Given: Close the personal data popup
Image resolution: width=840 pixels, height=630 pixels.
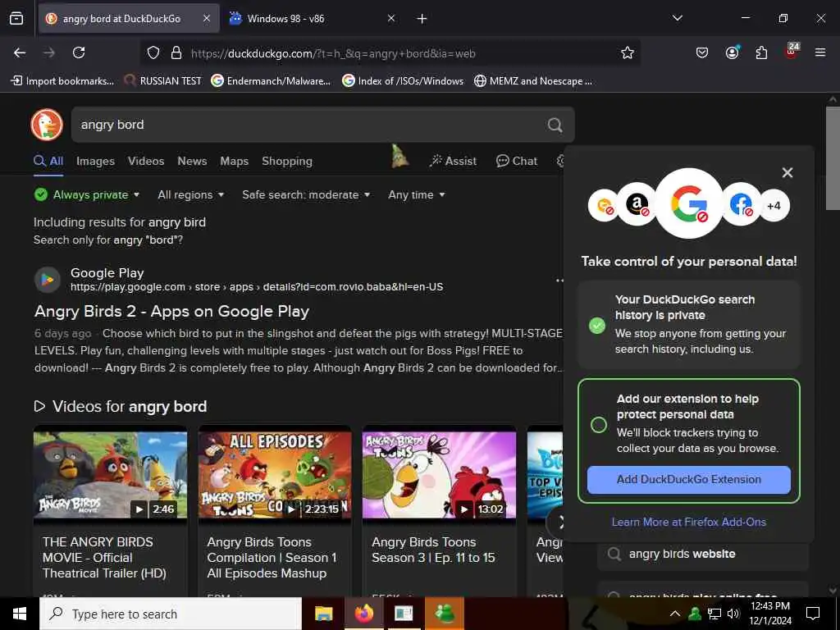Looking at the screenshot, I should point(787,172).
